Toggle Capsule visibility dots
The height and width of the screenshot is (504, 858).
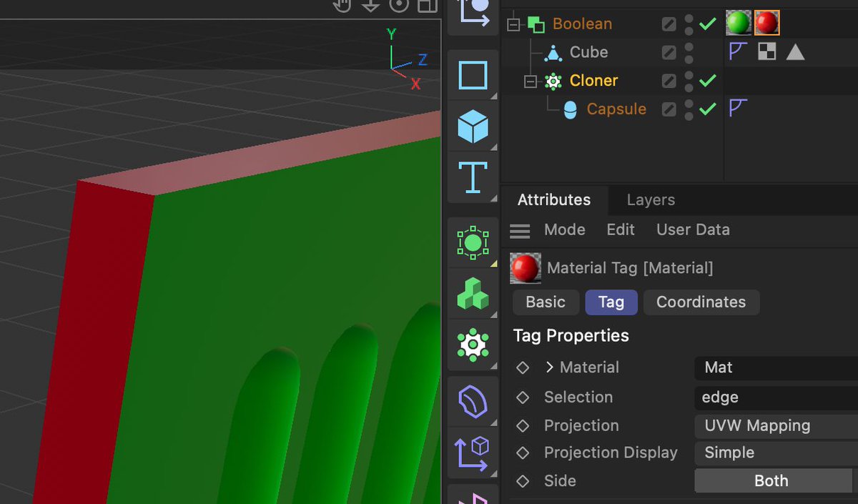click(x=689, y=110)
